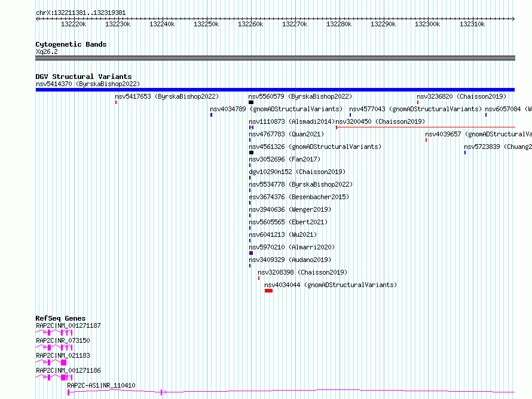Open nsv3208398 (Chaisson2019) variant label
Screen dimensions: 532x399
tap(302, 272)
